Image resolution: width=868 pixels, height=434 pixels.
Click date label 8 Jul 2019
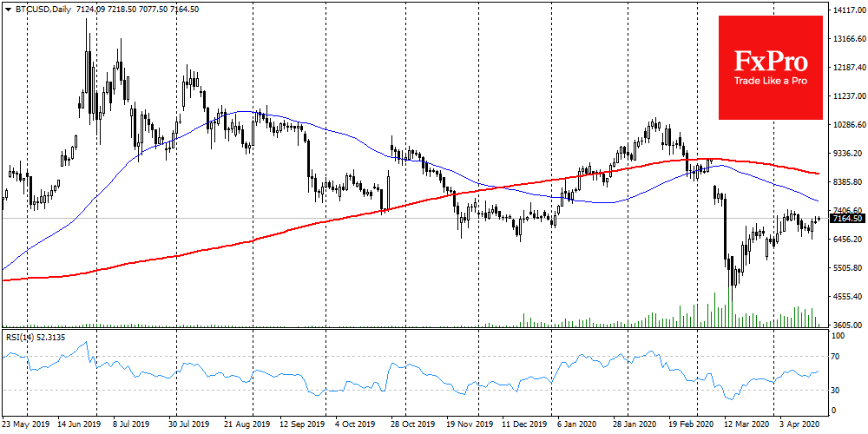pyautogui.click(x=132, y=424)
